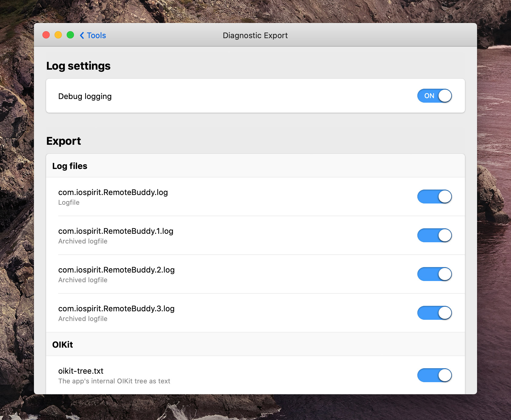Click the oikit-tree.txt filename
The height and width of the screenshot is (420, 511).
[81, 371]
